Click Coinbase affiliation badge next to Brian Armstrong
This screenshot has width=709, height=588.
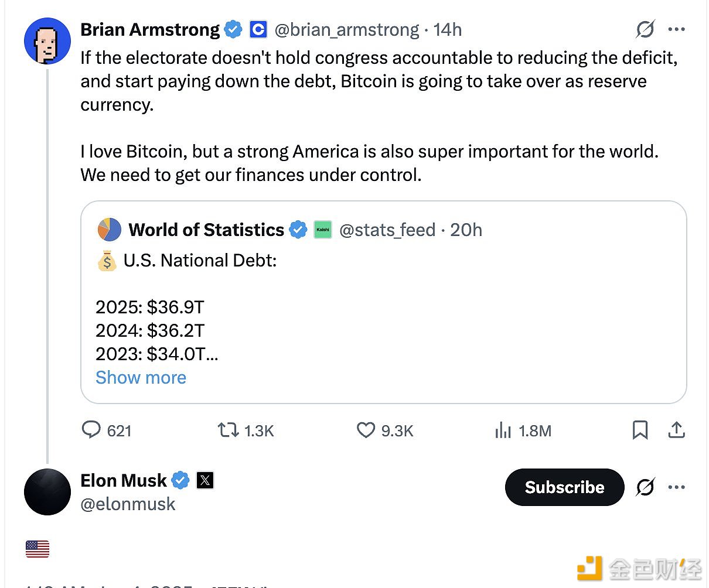pyautogui.click(x=258, y=29)
